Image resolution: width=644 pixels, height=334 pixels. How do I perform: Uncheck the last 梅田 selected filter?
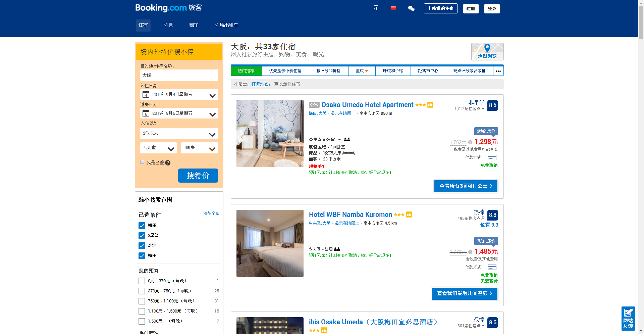[142, 256]
